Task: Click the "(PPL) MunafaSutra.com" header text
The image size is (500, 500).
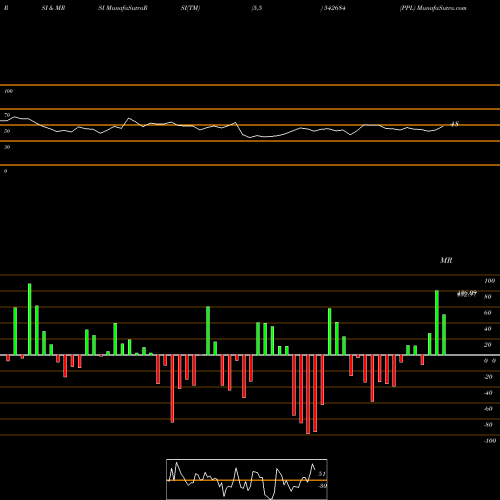Action: coord(433,8)
